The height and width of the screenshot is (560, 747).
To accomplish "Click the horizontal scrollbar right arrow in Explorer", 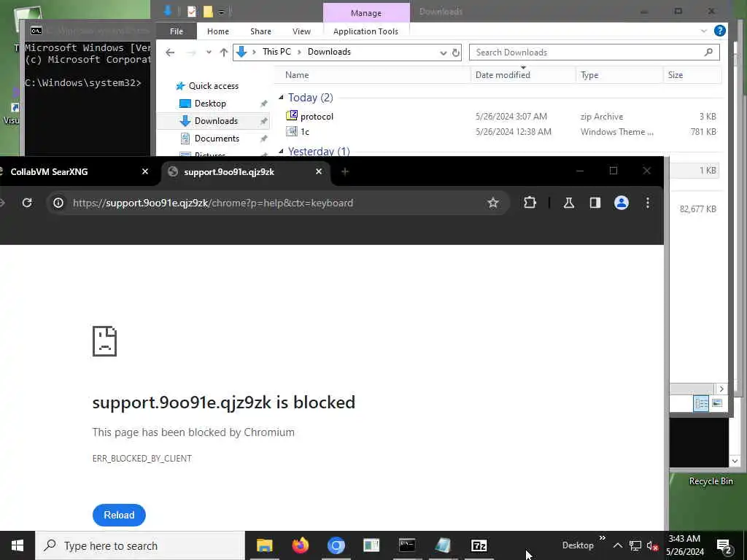I will coord(721,389).
